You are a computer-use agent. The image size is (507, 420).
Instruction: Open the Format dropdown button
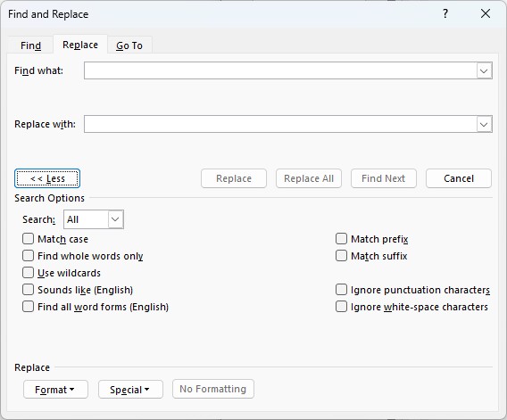pyautogui.click(x=55, y=390)
